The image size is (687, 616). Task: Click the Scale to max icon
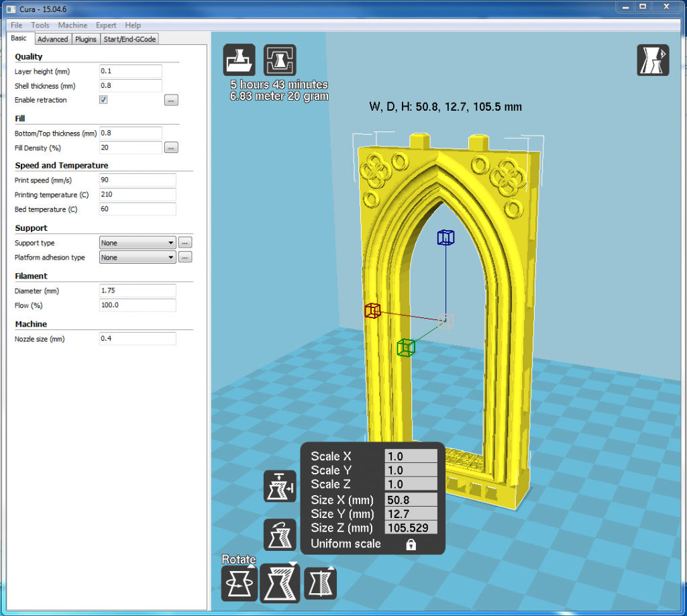pyautogui.click(x=280, y=486)
